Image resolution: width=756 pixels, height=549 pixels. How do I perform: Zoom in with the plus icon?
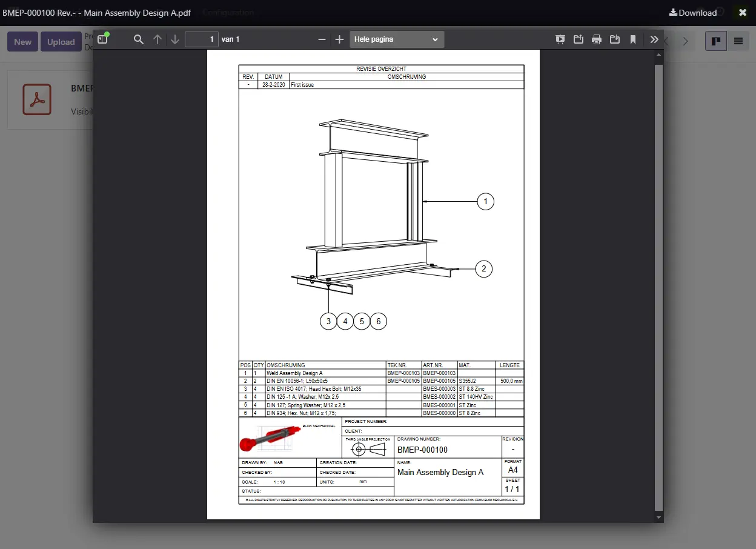coord(340,39)
